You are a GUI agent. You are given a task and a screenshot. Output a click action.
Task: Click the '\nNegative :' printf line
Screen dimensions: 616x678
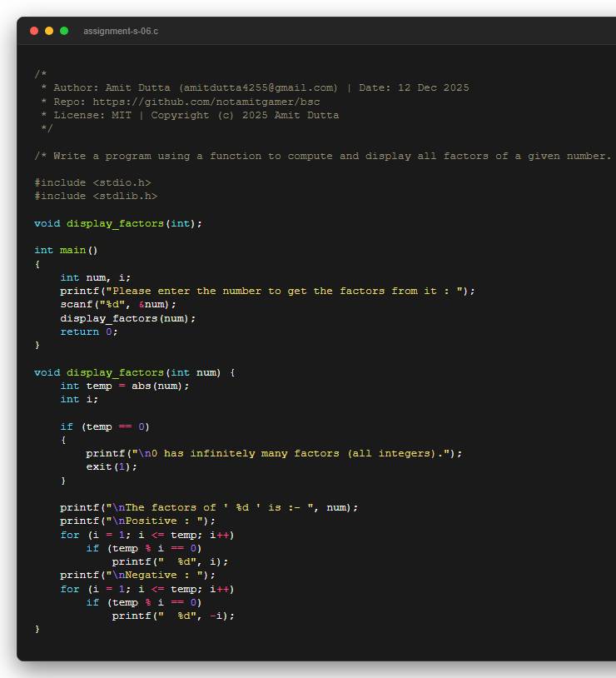coord(137,575)
